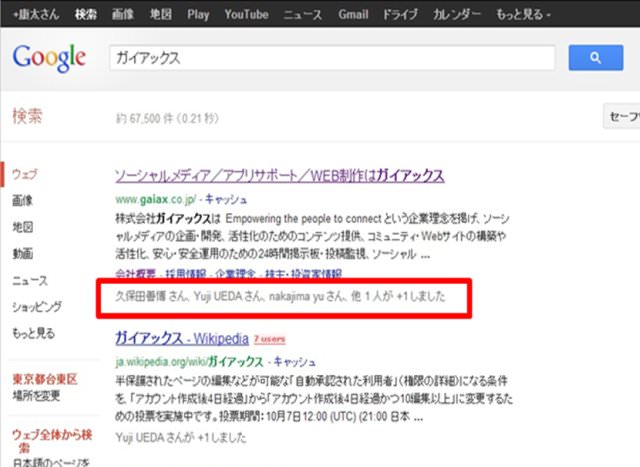Open Gmail from the top bar
640x467 pixels.
[x=353, y=14]
